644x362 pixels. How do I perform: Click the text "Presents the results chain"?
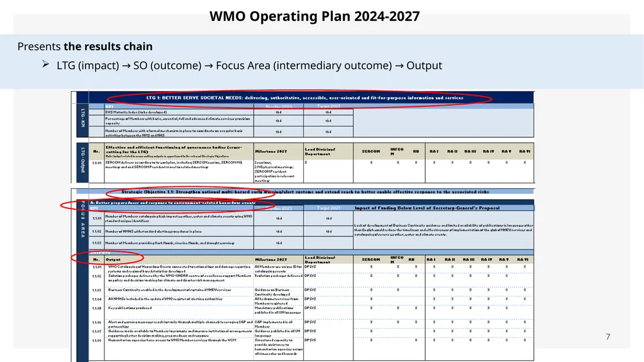(85, 47)
